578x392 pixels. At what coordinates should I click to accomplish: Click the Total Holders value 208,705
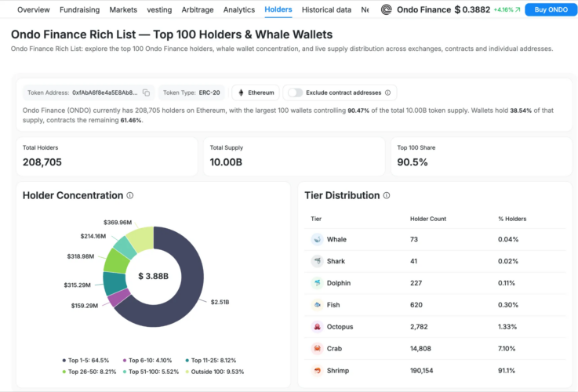click(42, 162)
